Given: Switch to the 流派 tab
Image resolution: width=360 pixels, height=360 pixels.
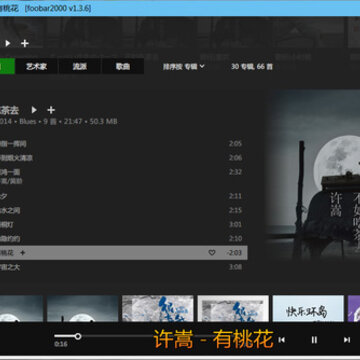Looking at the screenshot, I should (x=80, y=66).
